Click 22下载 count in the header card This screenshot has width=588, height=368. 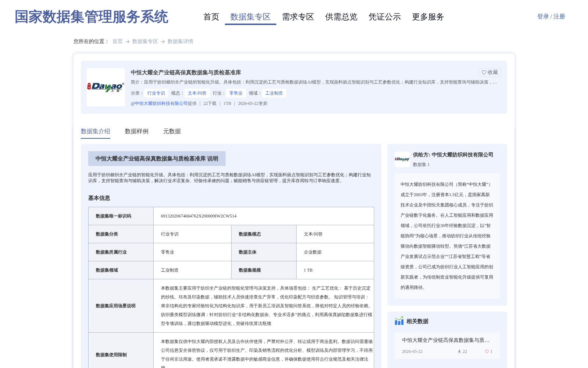[x=210, y=103]
